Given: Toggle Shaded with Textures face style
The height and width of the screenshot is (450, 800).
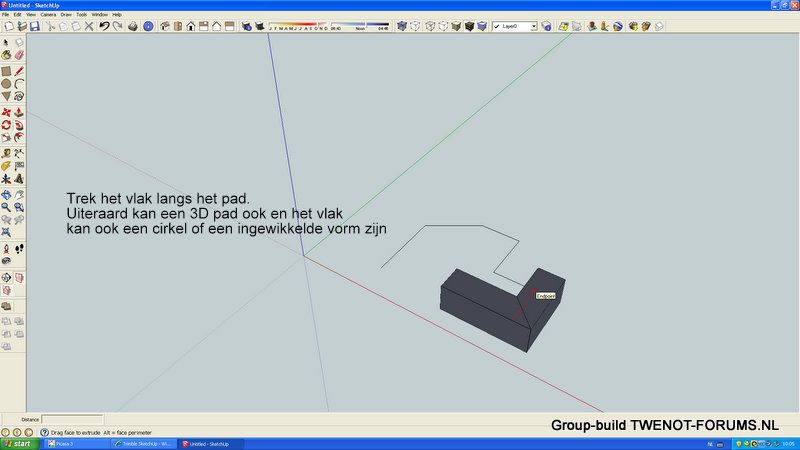Looking at the screenshot, I should 469,26.
